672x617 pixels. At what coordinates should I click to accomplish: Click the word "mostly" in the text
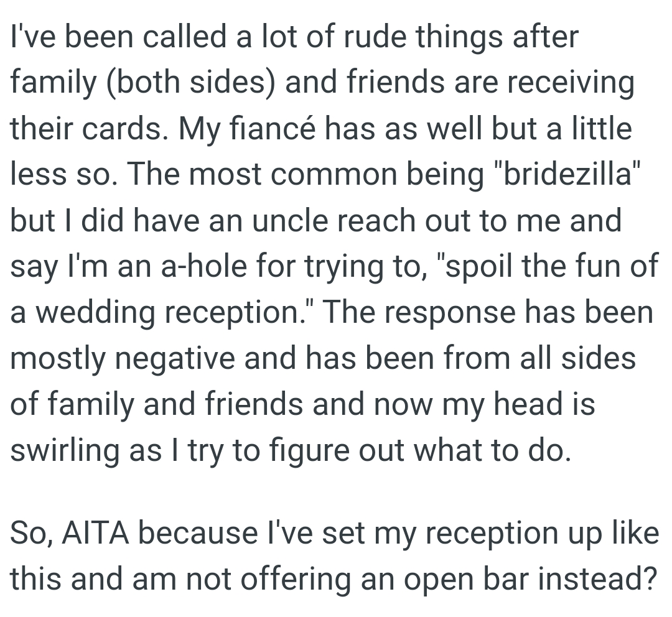click(x=52, y=359)
